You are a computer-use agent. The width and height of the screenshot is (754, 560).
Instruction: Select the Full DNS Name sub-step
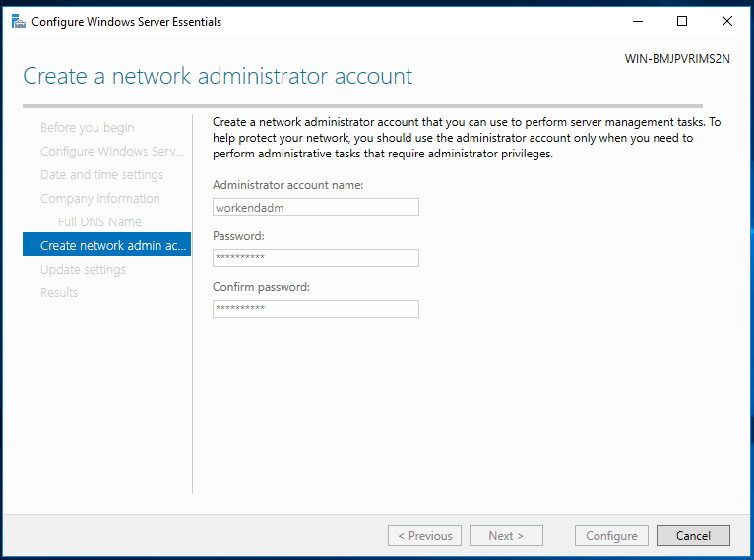pyautogui.click(x=99, y=221)
